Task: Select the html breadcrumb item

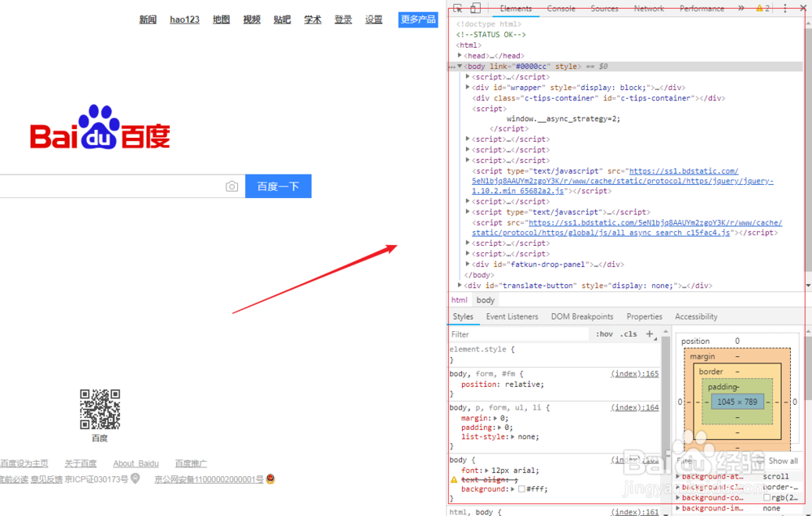Action: (459, 300)
